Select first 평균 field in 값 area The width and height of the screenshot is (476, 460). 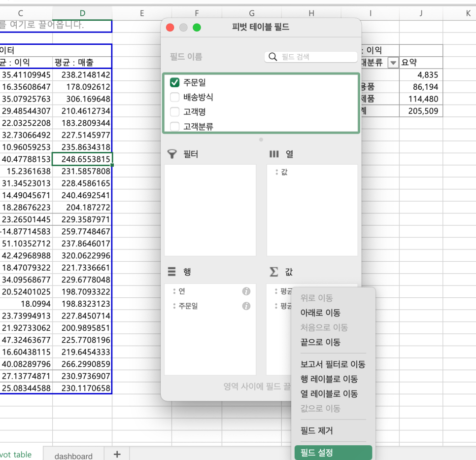coord(283,291)
